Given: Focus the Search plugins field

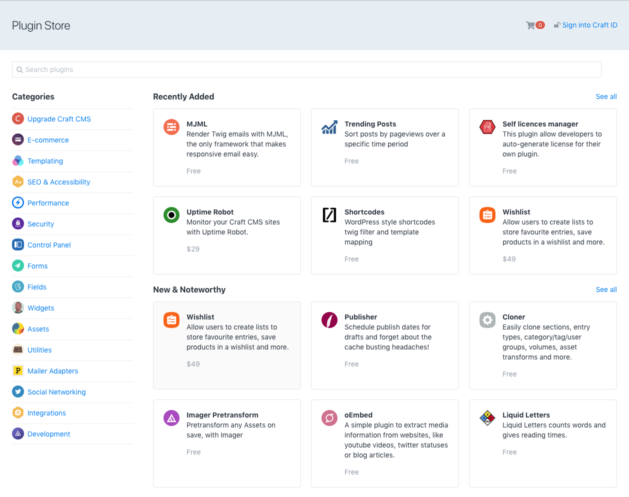Looking at the screenshot, I should [x=306, y=69].
